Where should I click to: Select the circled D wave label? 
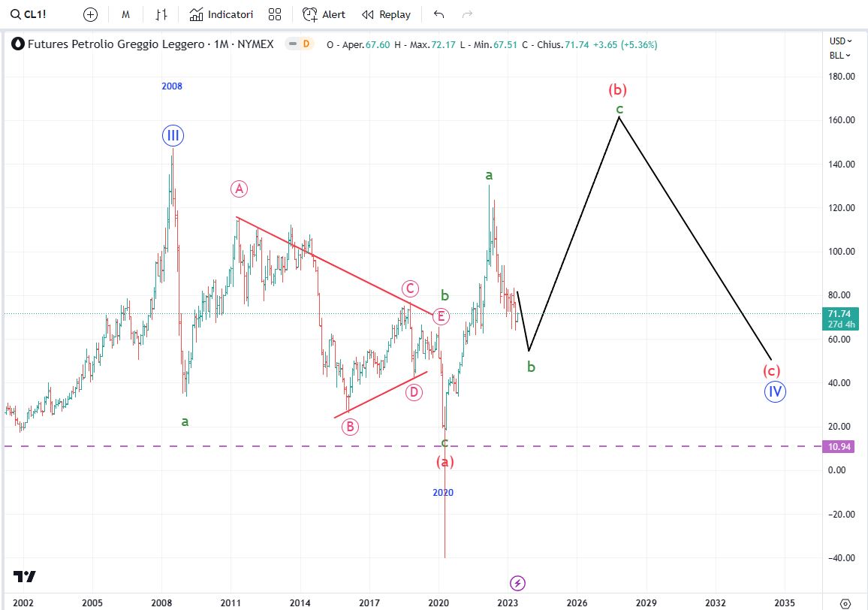coord(414,393)
